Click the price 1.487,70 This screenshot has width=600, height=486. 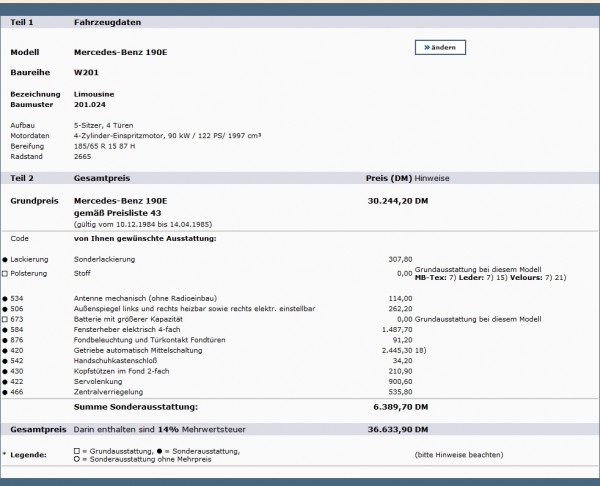[397, 329]
